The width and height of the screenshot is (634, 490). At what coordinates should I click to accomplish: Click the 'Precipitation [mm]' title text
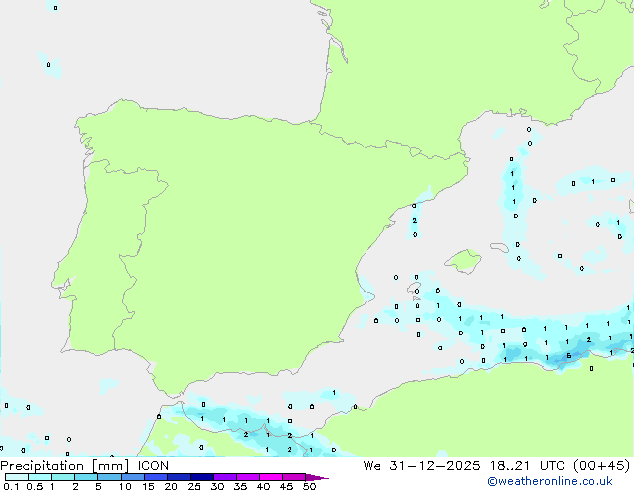tap(65, 466)
